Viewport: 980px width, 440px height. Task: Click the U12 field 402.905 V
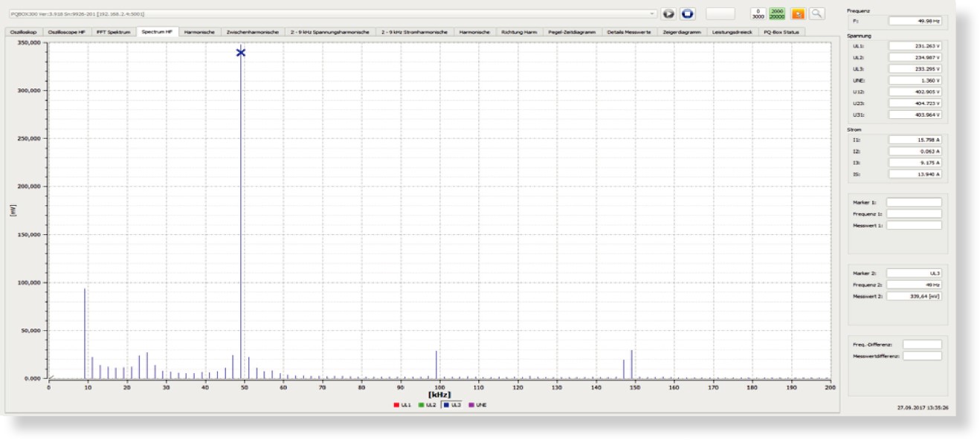915,92
